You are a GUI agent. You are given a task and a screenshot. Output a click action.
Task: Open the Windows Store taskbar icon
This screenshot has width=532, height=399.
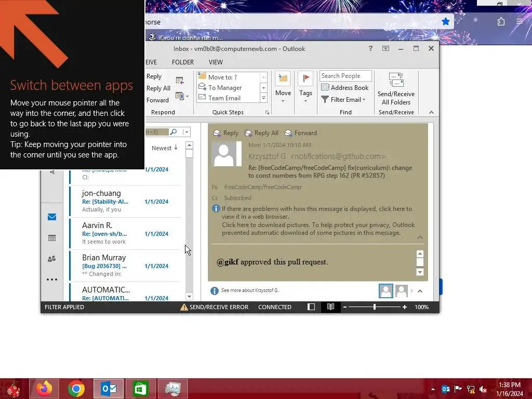[x=140, y=389]
